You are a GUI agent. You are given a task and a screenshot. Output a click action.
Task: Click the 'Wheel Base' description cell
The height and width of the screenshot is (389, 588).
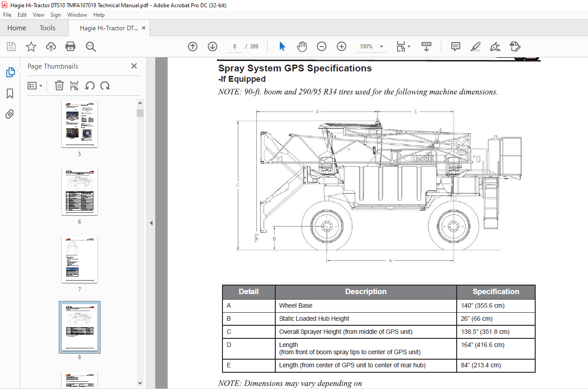pos(366,306)
